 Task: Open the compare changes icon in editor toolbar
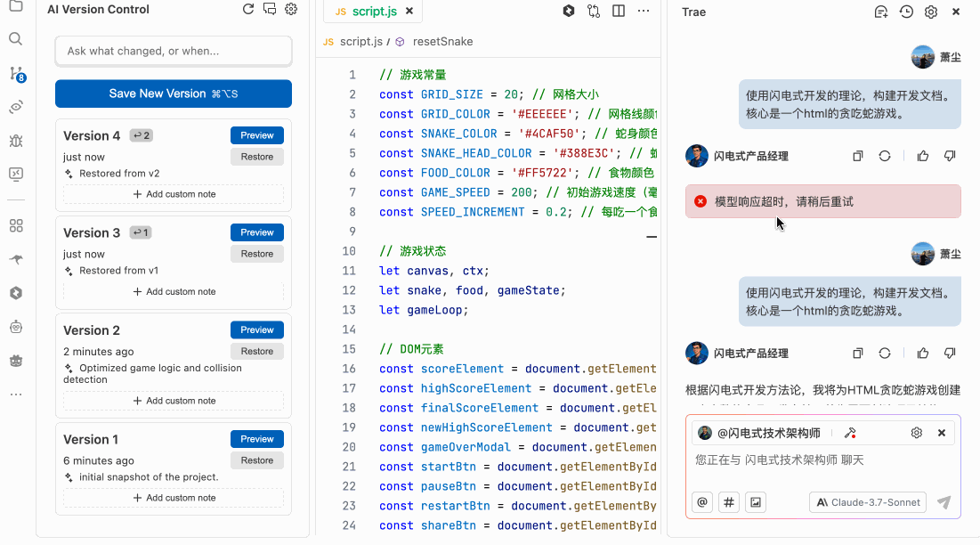tap(594, 11)
